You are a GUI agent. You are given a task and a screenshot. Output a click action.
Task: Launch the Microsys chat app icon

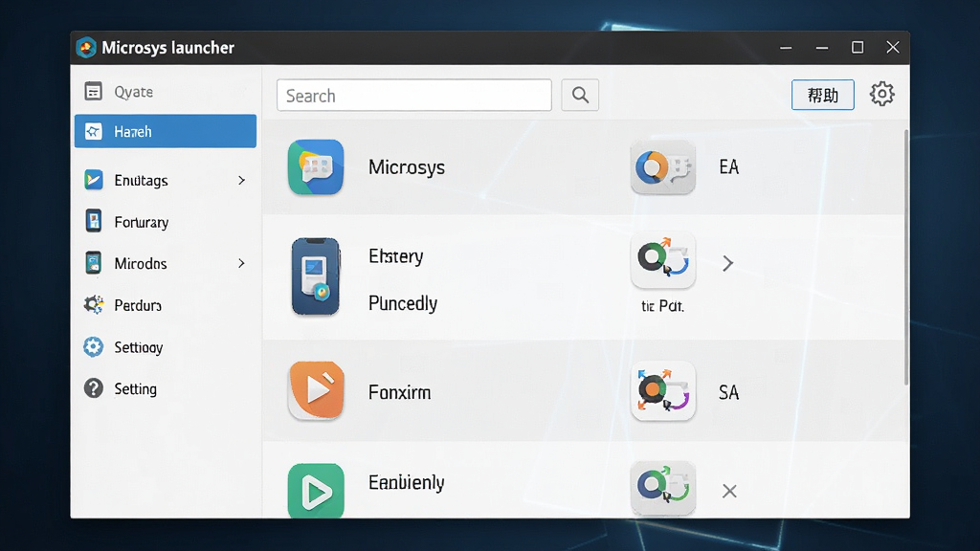(316, 166)
